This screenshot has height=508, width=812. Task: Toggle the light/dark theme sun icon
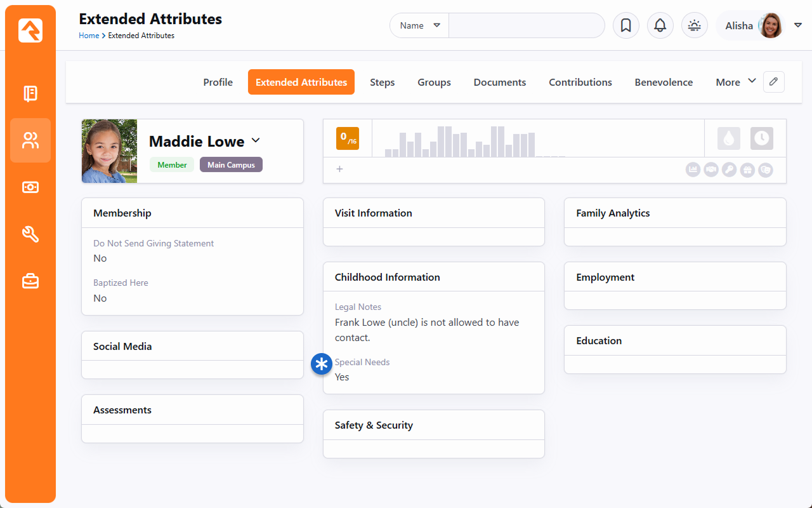(x=694, y=25)
